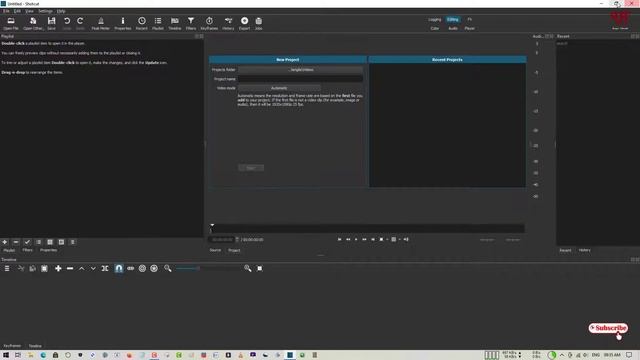Toggle scrub while dragging
Screen dimensions: 640x360
click(x=131, y=268)
